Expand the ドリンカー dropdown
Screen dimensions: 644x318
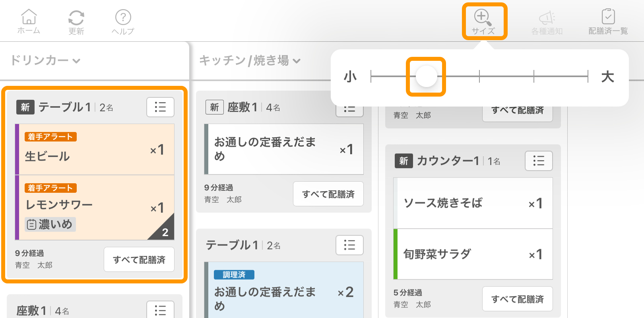tap(45, 60)
